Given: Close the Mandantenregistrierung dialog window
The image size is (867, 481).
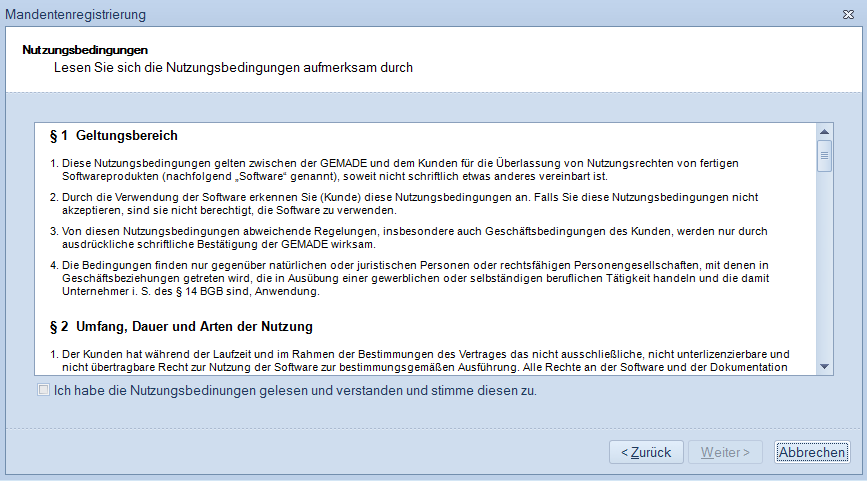Looking at the screenshot, I should tap(848, 15).
